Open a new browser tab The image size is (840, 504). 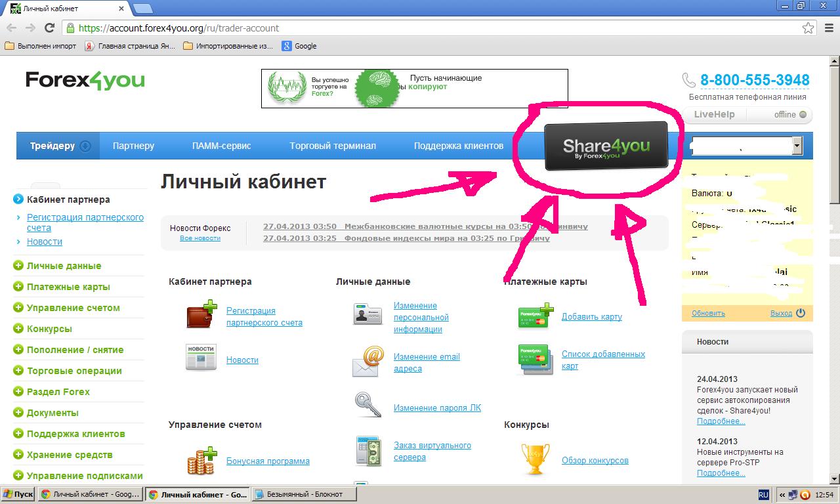[x=142, y=9]
